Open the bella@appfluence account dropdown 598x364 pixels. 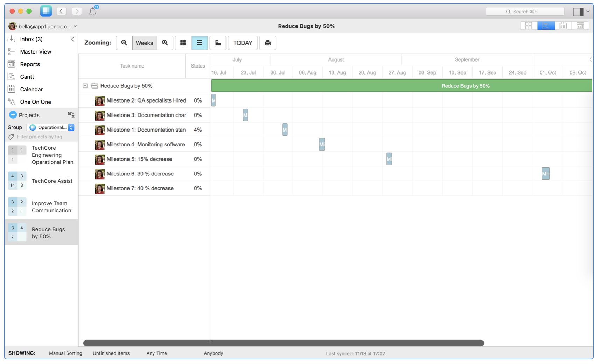[42, 26]
